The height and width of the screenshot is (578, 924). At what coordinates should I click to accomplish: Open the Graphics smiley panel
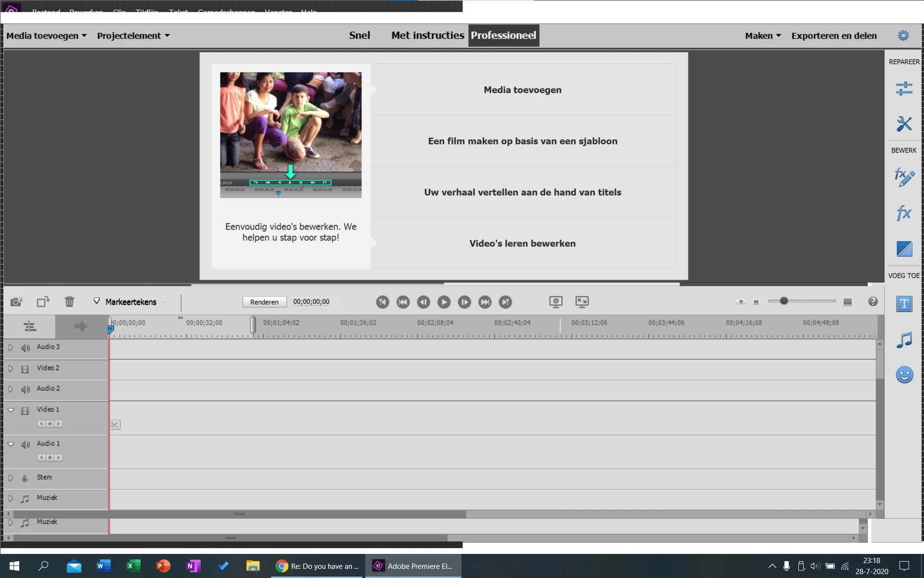click(904, 375)
